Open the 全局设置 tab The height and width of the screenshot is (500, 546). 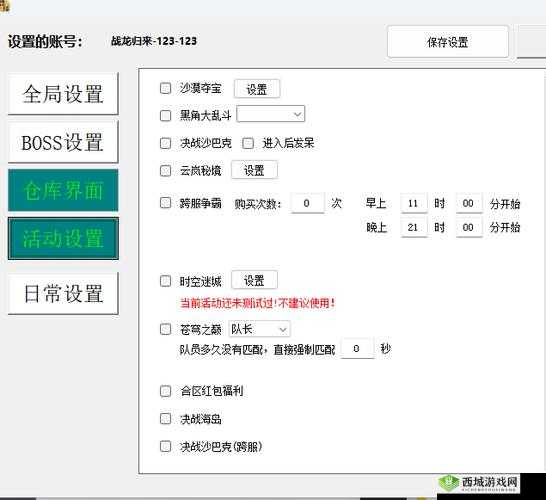pyautogui.click(x=63, y=94)
